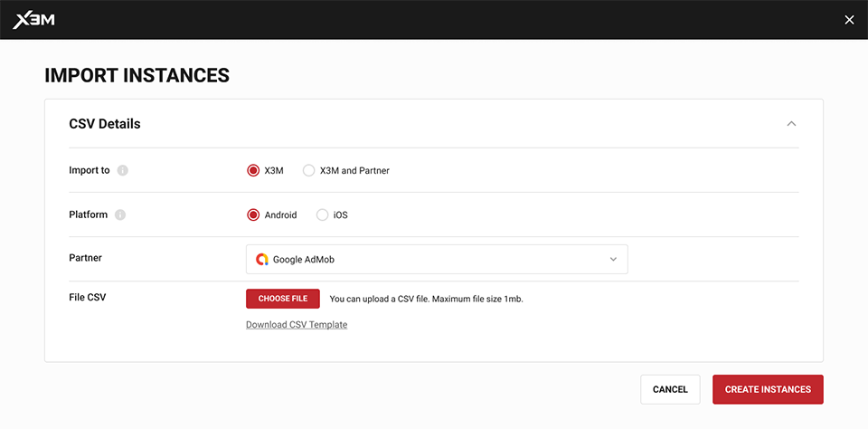Click the CREATE INSTANCES button
This screenshot has width=868, height=429.
point(768,389)
